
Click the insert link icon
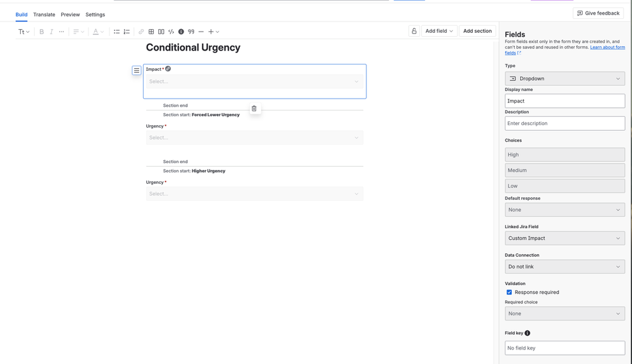(x=141, y=32)
